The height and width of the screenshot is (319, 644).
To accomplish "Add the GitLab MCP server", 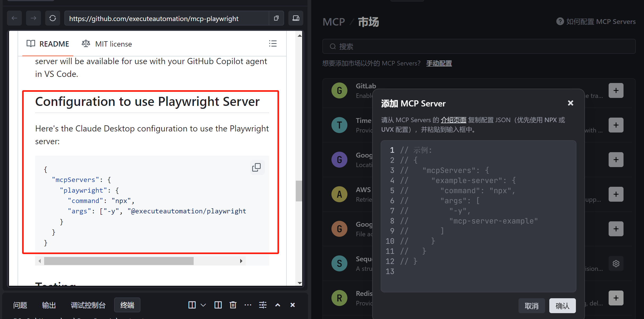I will click(616, 90).
